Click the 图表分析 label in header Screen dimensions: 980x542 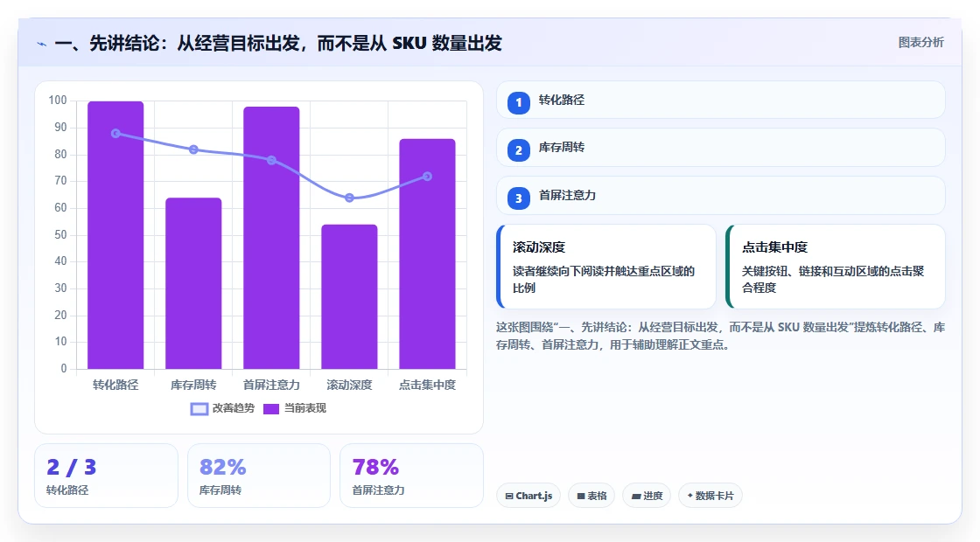(920, 43)
